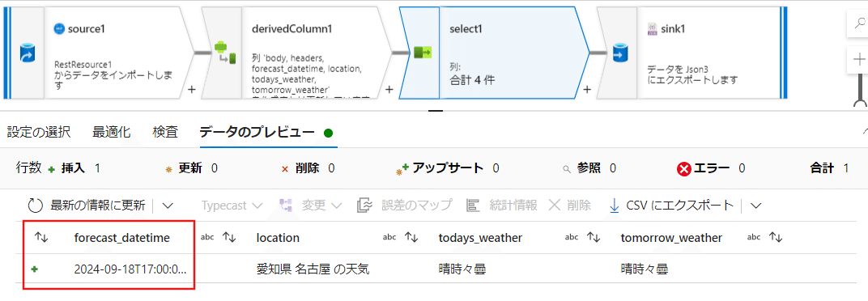
Task: Open the 変更 dropdown menu
Action: pyautogui.click(x=311, y=206)
